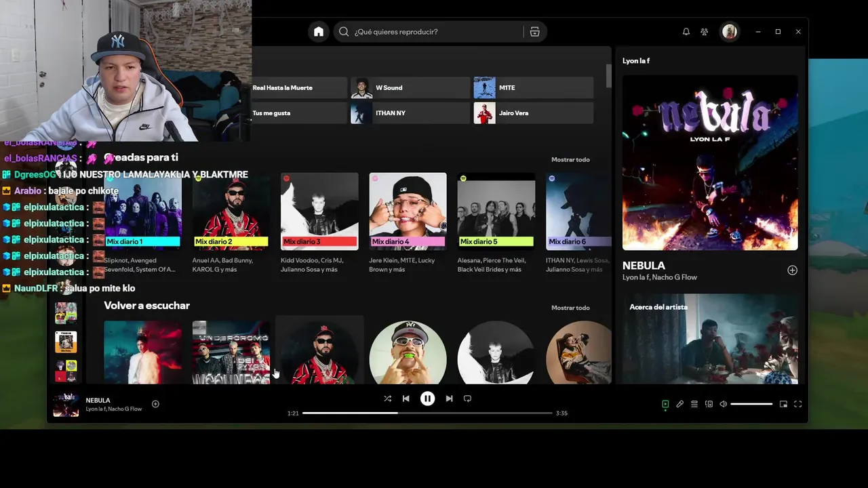Viewport: 868px width, 488px height.
Task: Adjust the volume slider
Action: [751, 404]
